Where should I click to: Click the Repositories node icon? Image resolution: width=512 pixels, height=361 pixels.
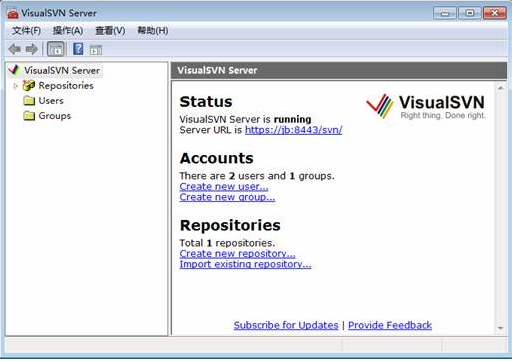[29, 85]
